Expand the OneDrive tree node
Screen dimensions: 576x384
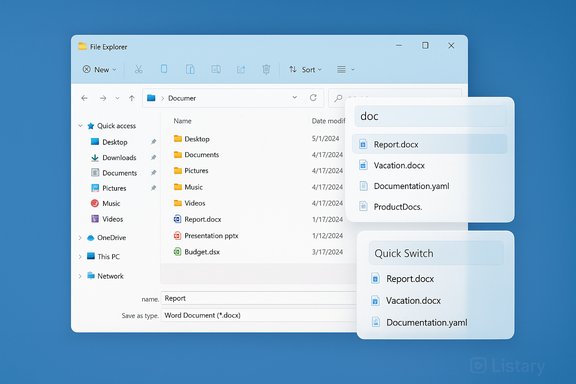[80, 238]
